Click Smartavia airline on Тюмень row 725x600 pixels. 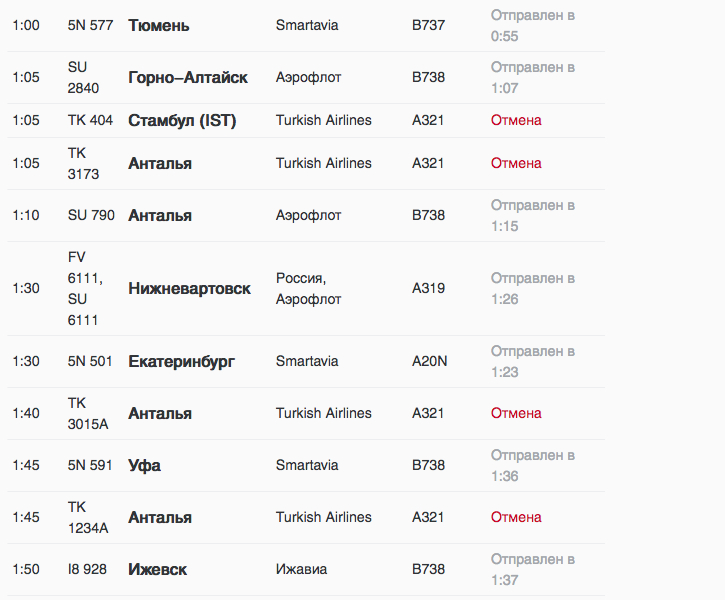coord(307,25)
